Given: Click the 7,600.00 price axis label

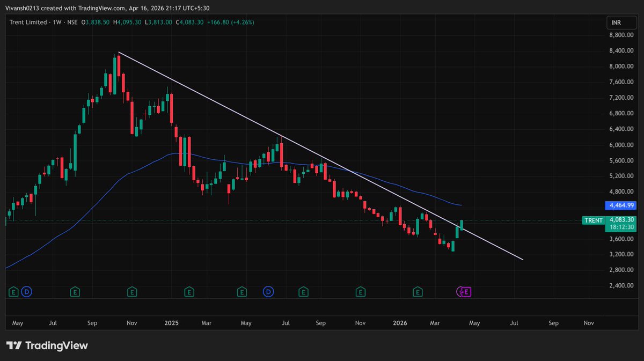Looking at the screenshot, I should (x=621, y=82).
